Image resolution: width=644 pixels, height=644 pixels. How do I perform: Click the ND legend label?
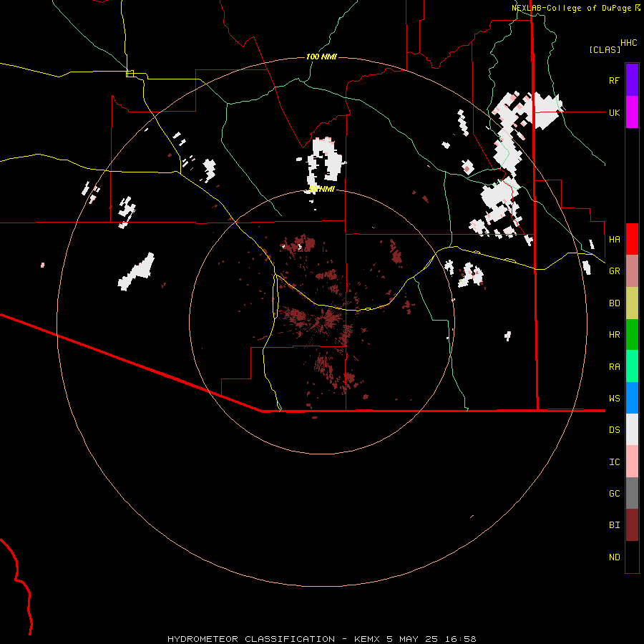614,557
